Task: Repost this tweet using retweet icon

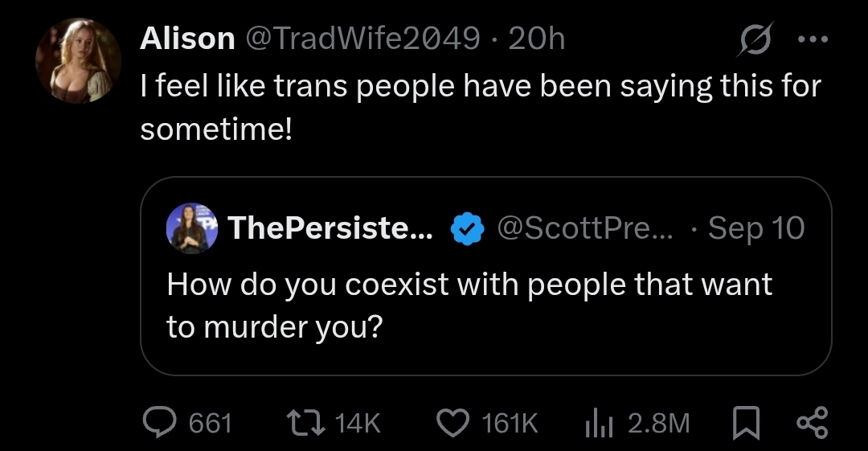Action: [x=304, y=422]
